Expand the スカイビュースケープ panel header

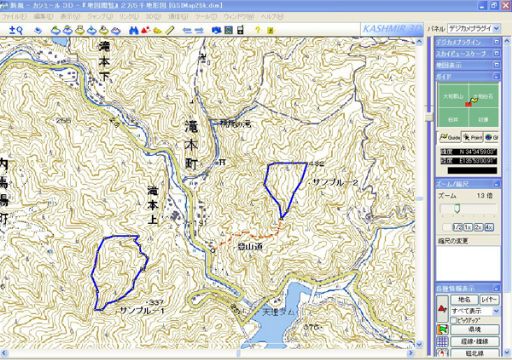[468, 53]
